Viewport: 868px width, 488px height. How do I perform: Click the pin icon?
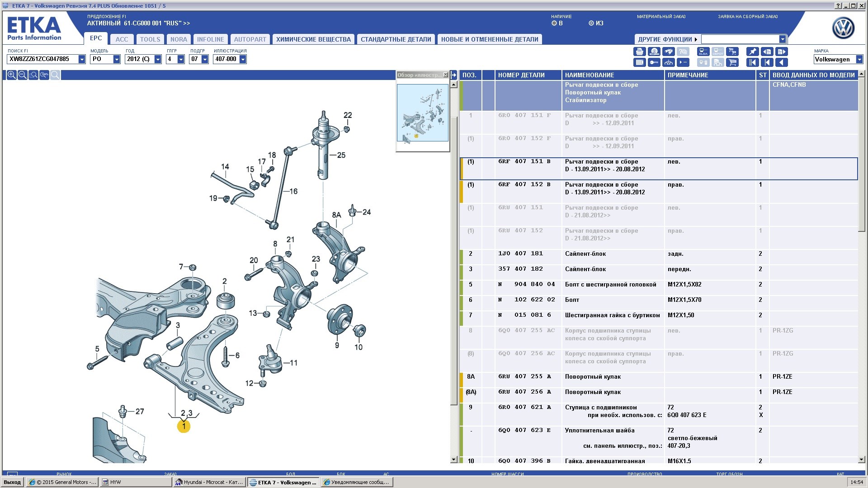point(752,52)
